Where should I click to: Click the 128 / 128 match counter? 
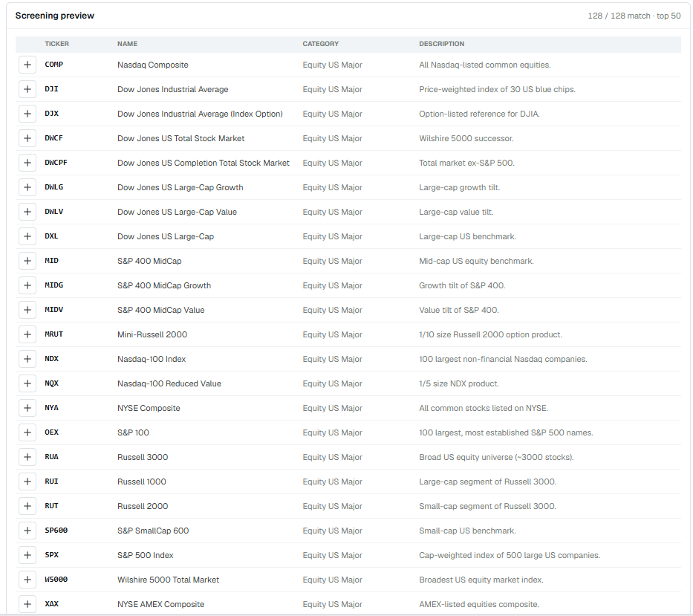[634, 16]
